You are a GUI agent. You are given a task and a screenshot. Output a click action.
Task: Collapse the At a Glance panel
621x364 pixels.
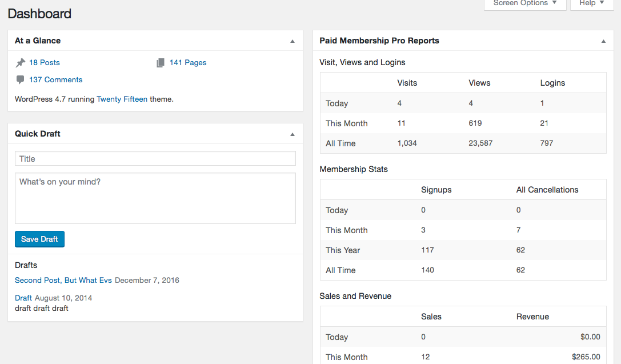[293, 41]
